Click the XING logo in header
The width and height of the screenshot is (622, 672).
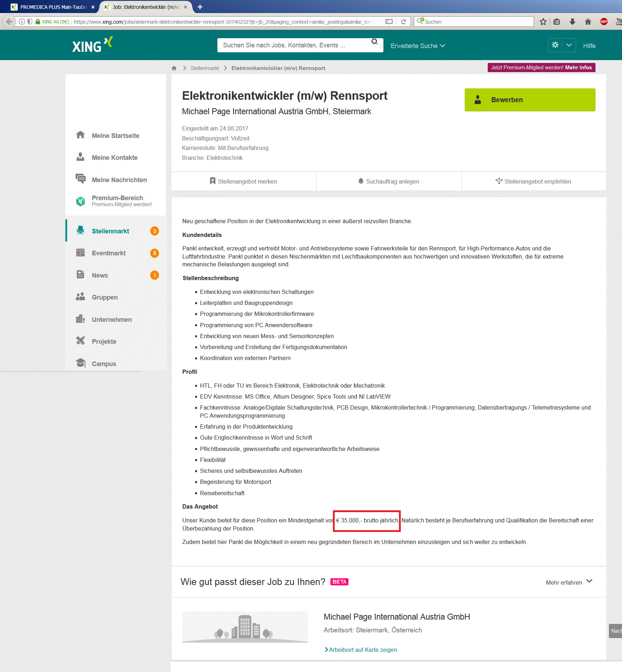pos(93,45)
